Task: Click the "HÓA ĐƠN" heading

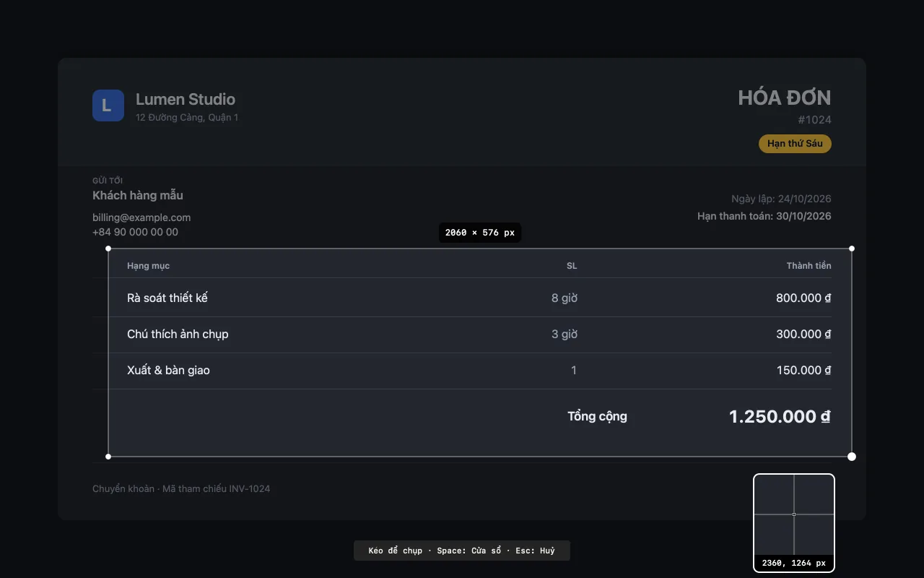Action: (785, 98)
